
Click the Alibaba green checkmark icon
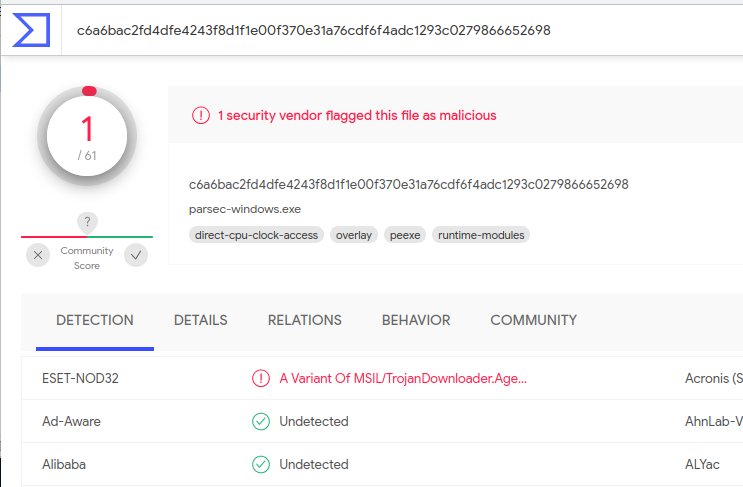261,464
